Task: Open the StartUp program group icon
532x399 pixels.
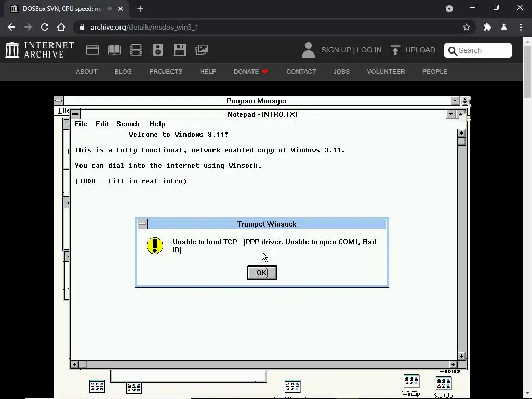Action: tap(444, 387)
